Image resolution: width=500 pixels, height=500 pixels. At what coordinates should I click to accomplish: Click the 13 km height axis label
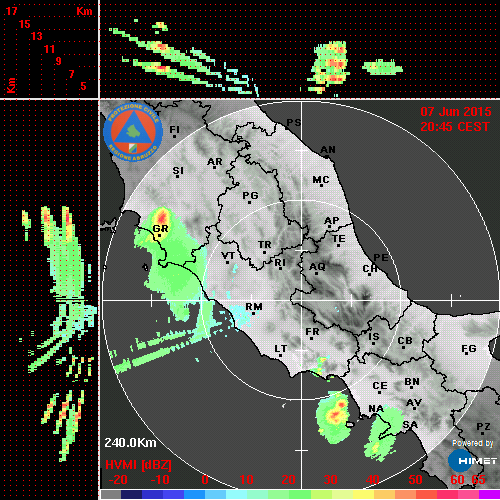(37, 36)
